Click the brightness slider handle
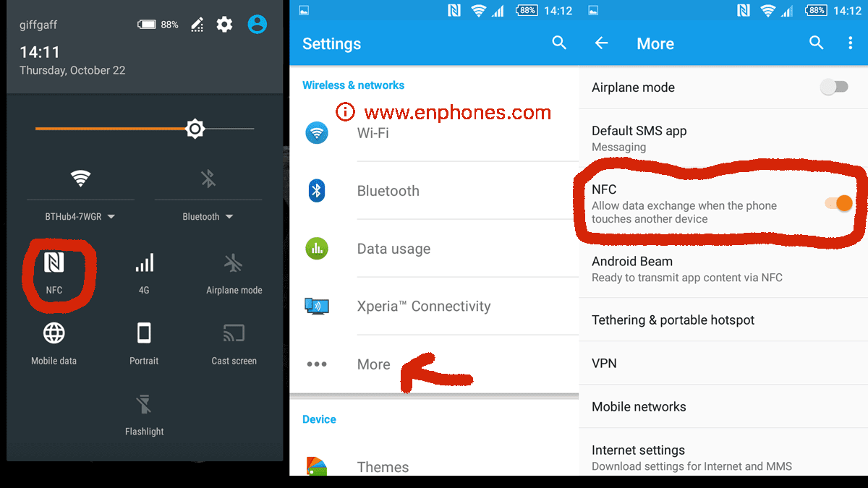The height and width of the screenshot is (488, 868). pyautogui.click(x=195, y=129)
